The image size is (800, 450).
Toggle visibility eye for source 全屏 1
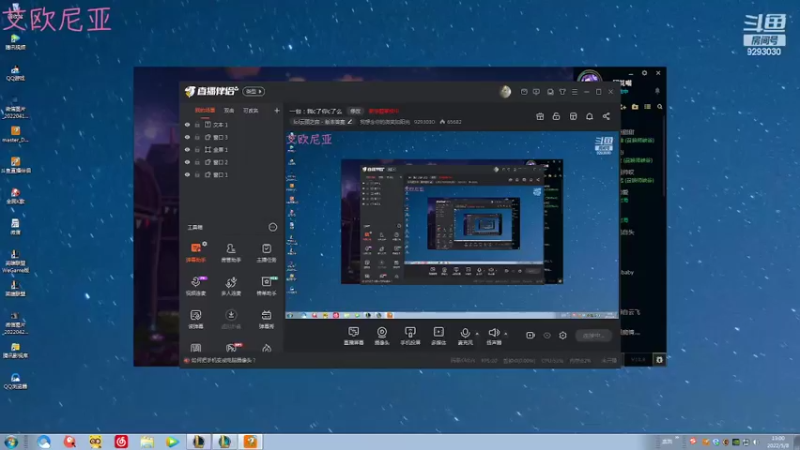tap(187, 149)
